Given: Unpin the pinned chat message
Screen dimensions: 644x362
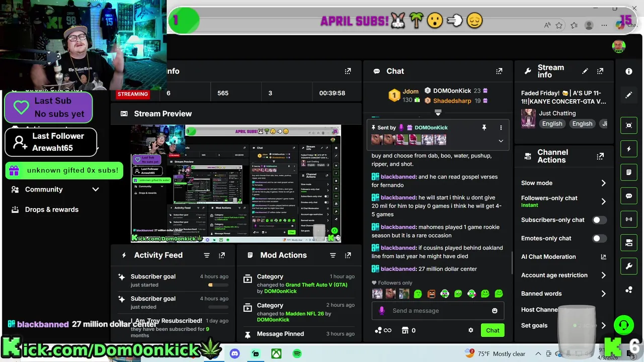Looking at the screenshot, I should coord(484,128).
